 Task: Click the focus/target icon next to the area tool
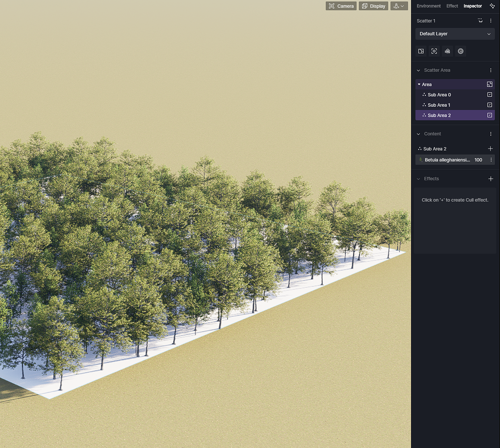pos(434,51)
